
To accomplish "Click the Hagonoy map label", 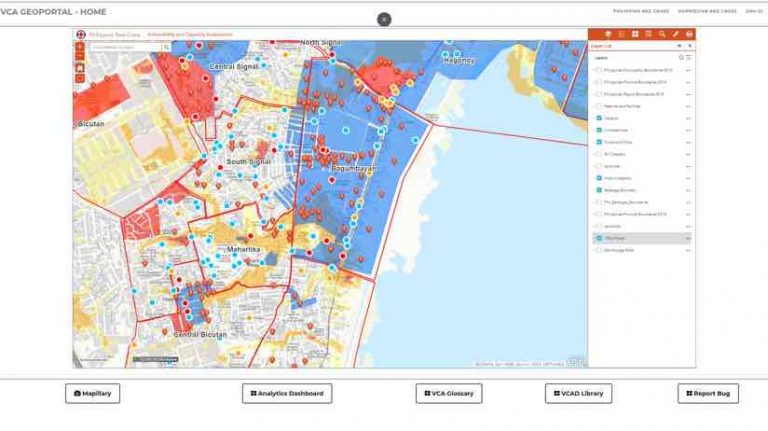I will [x=459, y=60].
